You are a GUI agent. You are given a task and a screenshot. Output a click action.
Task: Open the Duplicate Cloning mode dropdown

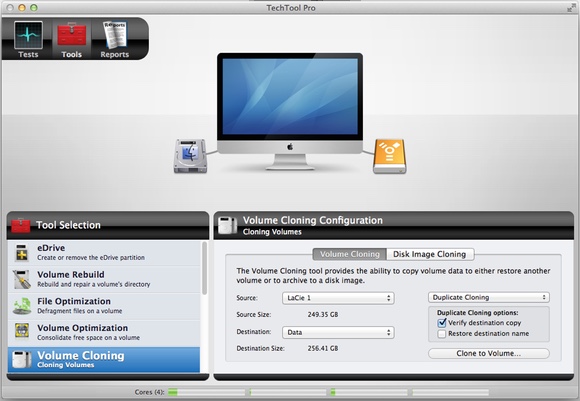(489, 297)
